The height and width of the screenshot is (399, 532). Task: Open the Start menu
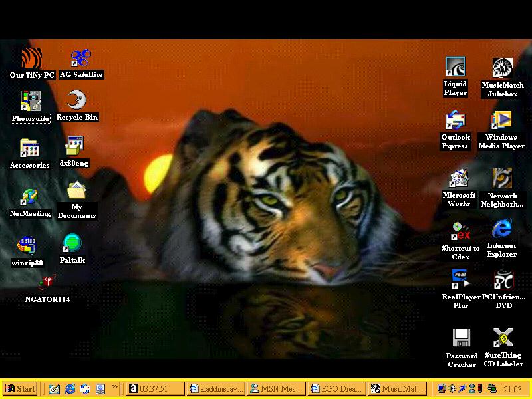coord(20,389)
